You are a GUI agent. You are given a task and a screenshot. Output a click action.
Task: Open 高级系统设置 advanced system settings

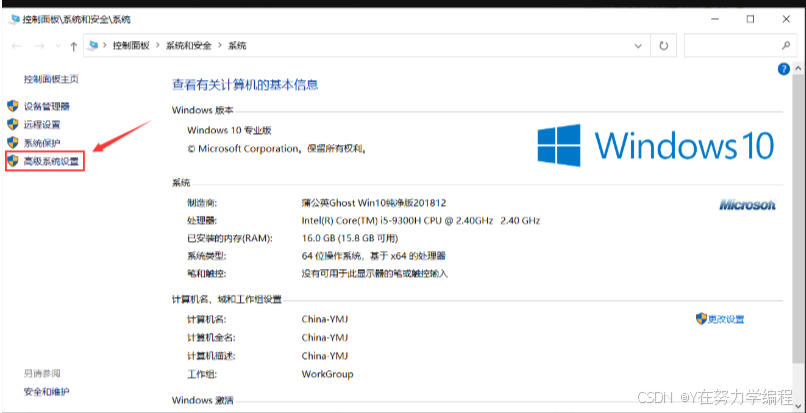click(51, 161)
